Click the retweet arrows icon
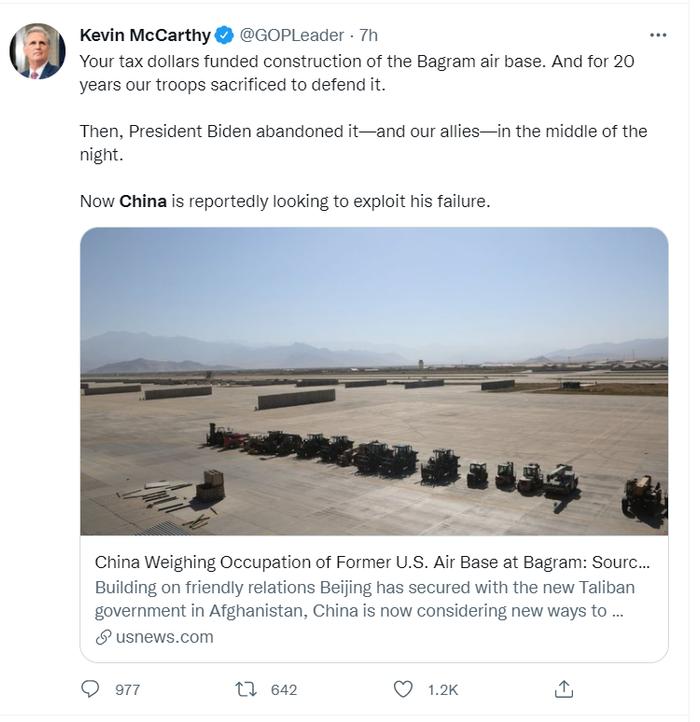The height and width of the screenshot is (722, 700). 246,689
